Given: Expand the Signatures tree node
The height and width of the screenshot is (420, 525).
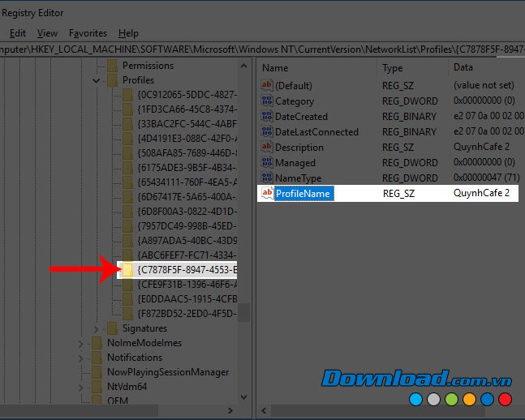Looking at the screenshot, I should pos(97,328).
